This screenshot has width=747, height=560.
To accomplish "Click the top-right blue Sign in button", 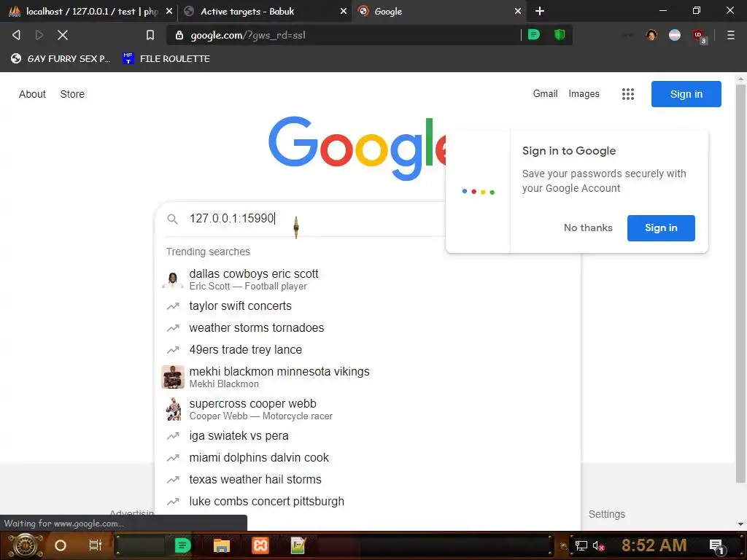I will [686, 94].
